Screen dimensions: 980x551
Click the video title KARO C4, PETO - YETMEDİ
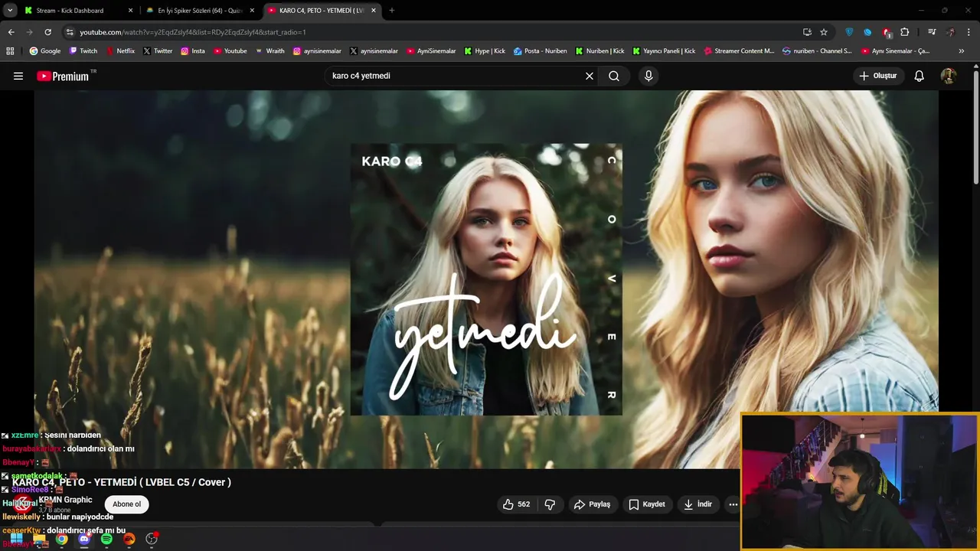click(x=122, y=482)
